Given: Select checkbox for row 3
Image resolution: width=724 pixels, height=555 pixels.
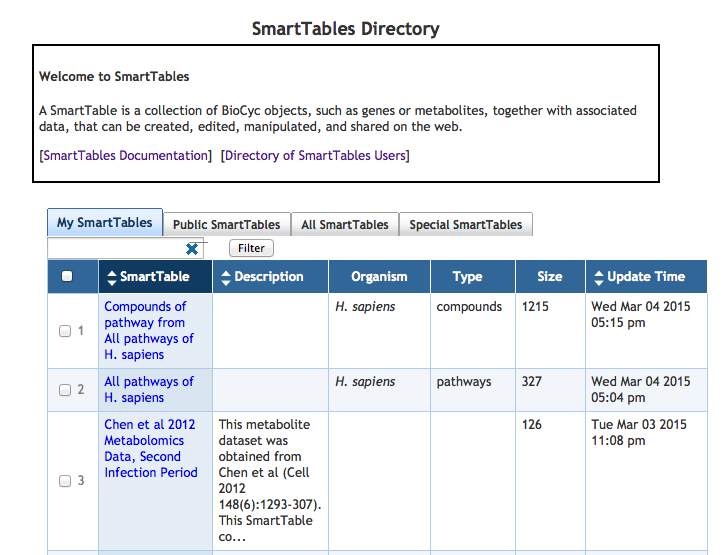Looking at the screenshot, I should (65, 481).
